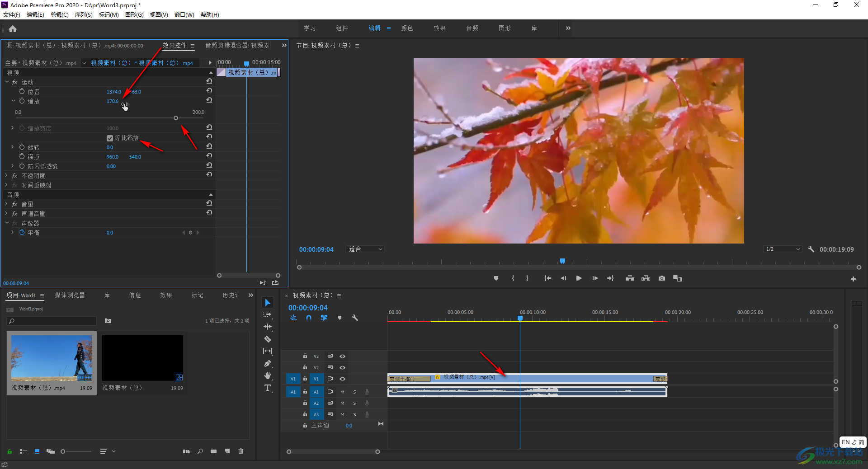Open the program monitor button editor plus
Viewport: 868px width, 469px height.
coord(853,279)
